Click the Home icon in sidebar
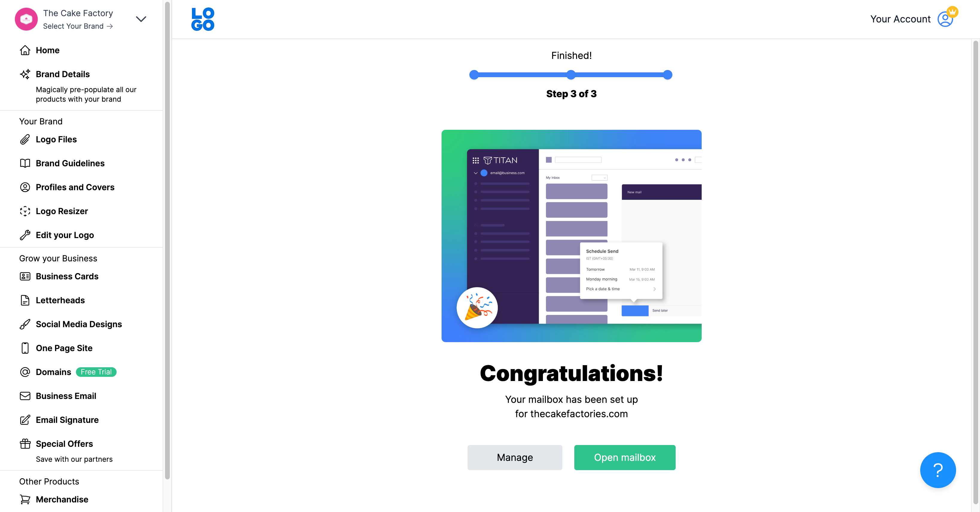Viewport: 980px width, 512px height. [x=25, y=50]
